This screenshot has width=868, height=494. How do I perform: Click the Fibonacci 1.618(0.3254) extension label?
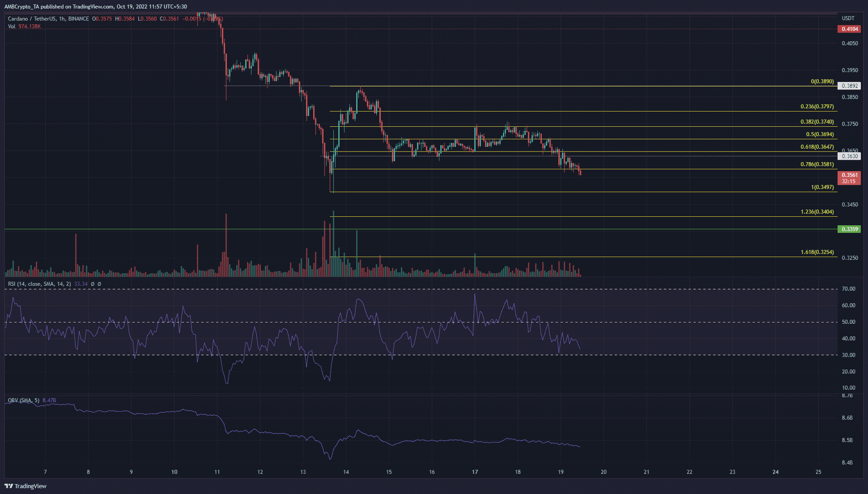(x=817, y=252)
